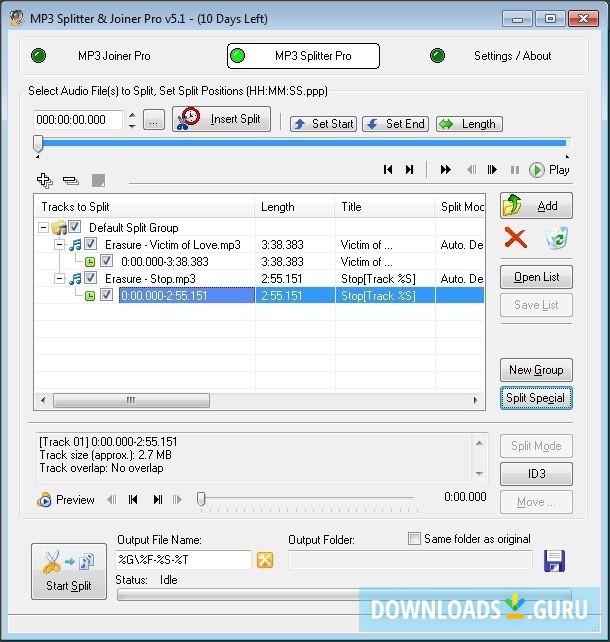Enable Same folder as original checkbox
Image resolution: width=610 pixels, height=642 pixels.
(414, 538)
